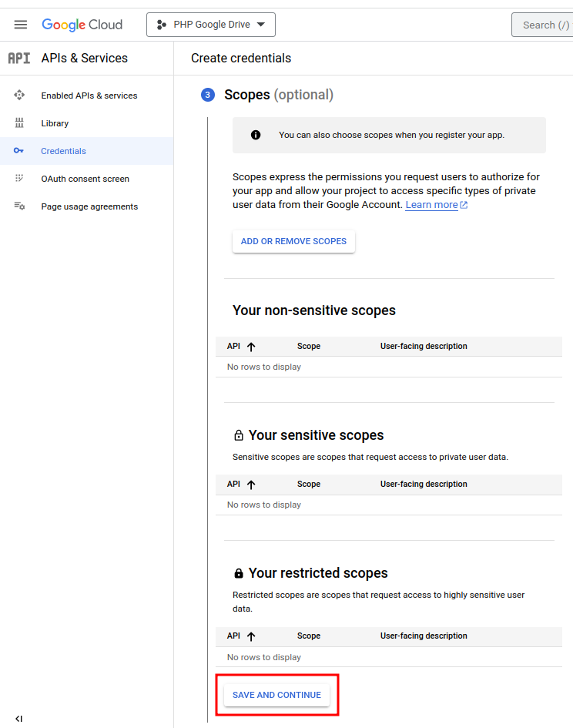
Task: Go to OAuth consent screen page
Action: pyautogui.click(x=85, y=179)
